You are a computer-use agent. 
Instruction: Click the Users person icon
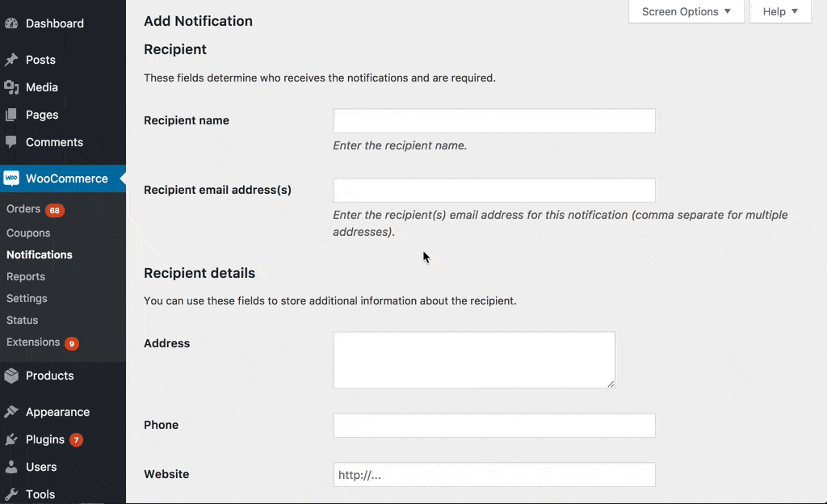11,467
